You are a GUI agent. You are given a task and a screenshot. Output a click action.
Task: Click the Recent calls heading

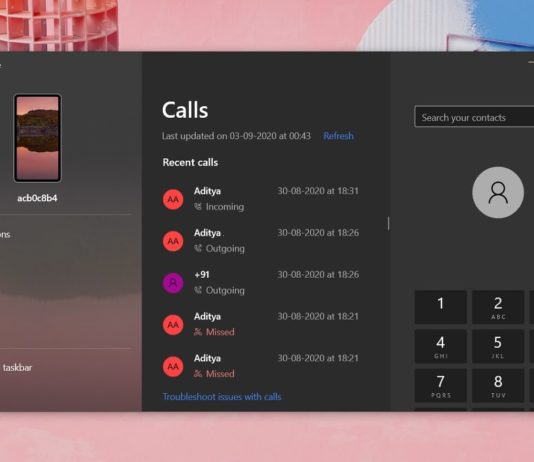(190, 162)
